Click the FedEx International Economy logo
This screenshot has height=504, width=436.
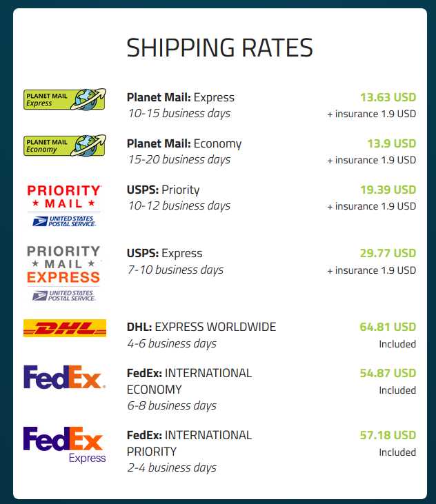[65, 377]
